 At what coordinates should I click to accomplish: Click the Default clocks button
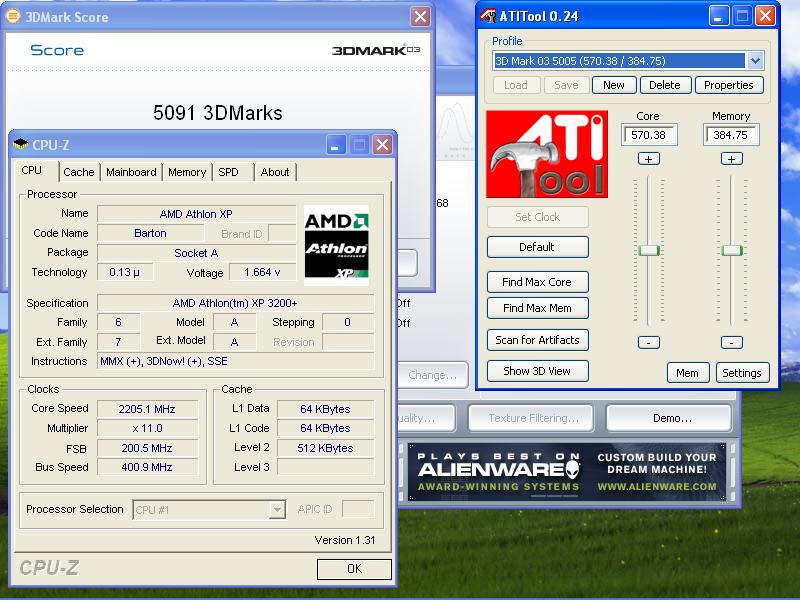[x=537, y=247]
